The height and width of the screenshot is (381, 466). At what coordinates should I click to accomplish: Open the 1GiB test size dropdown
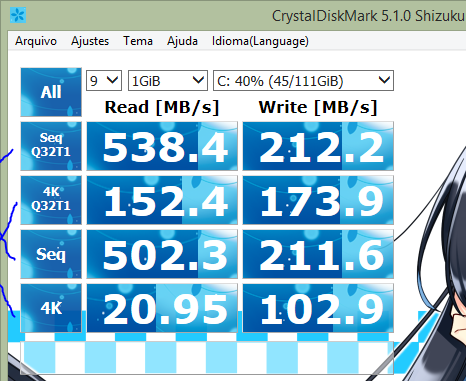(x=168, y=80)
